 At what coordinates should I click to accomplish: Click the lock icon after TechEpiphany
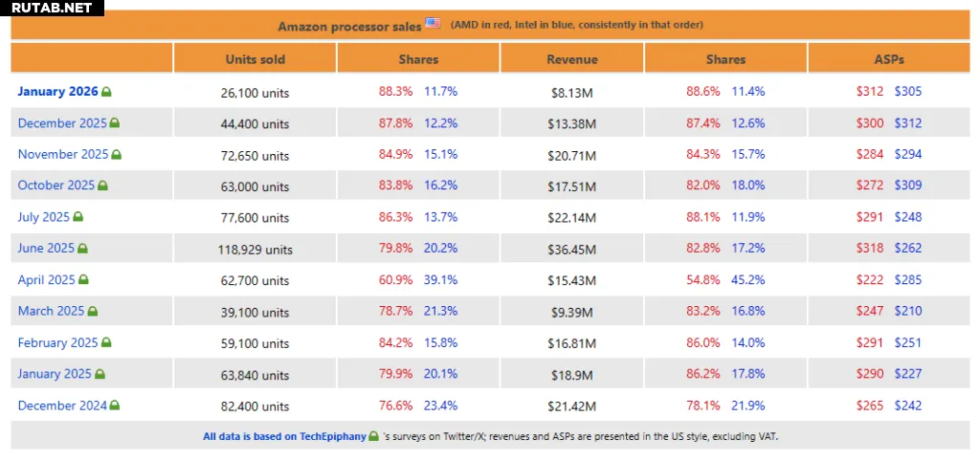(x=374, y=437)
